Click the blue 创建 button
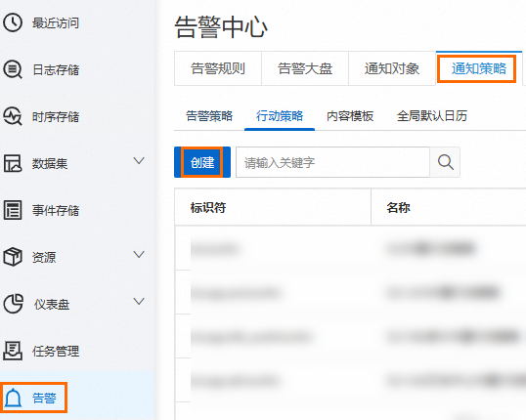The height and width of the screenshot is (420, 526). coord(202,162)
